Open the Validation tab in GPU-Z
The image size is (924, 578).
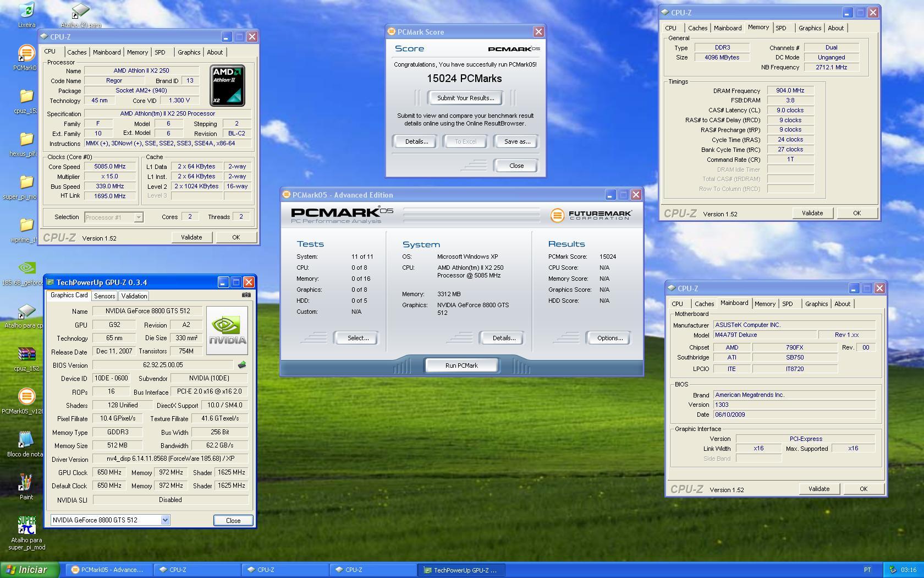tap(134, 296)
